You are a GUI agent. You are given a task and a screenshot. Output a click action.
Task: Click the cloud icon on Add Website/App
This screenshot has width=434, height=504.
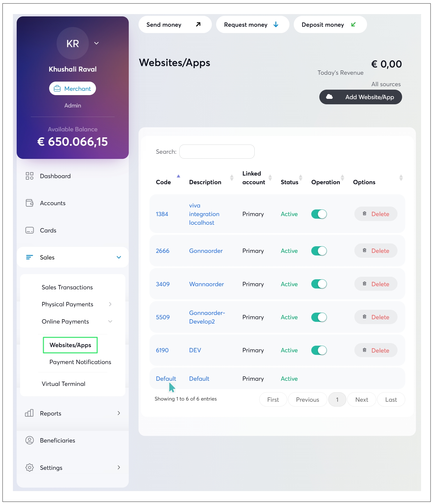click(329, 97)
